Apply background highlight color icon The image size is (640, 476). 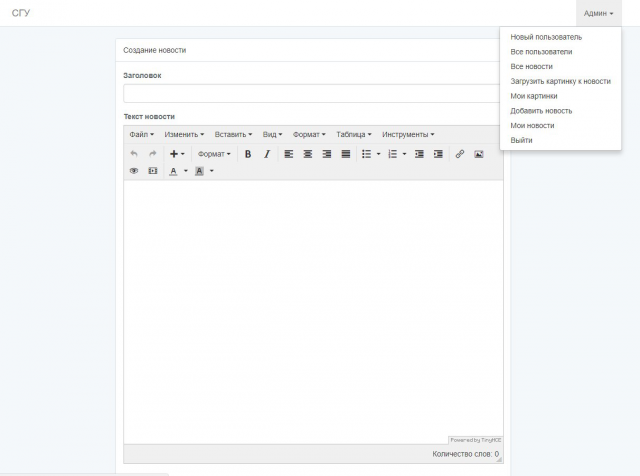tap(199, 171)
